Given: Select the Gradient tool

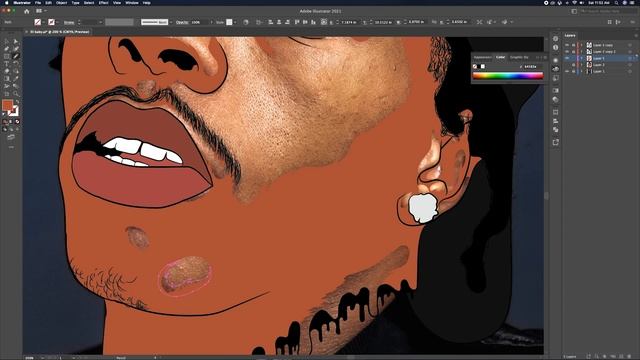Looking at the screenshot, I should click(x=7, y=79).
